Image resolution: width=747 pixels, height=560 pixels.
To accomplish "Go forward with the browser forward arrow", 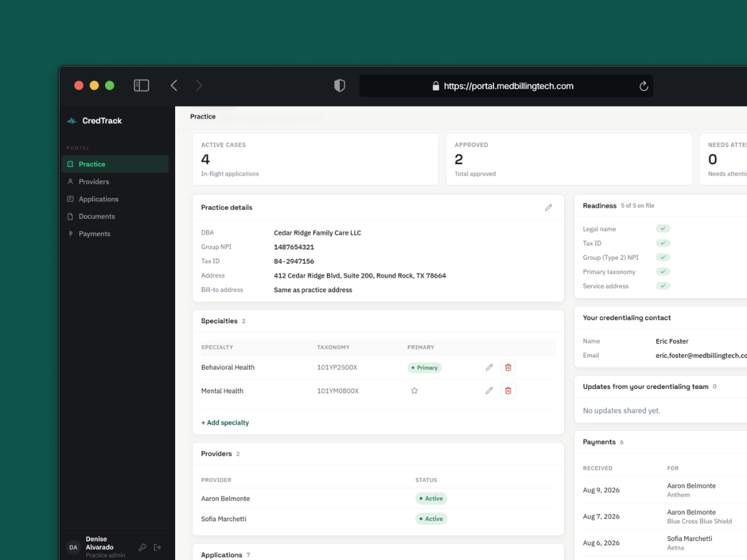I will [x=198, y=86].
